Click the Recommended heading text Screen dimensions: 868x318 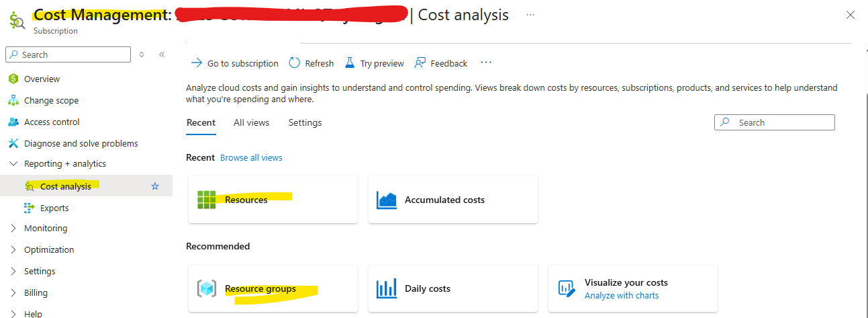[218, 246]
